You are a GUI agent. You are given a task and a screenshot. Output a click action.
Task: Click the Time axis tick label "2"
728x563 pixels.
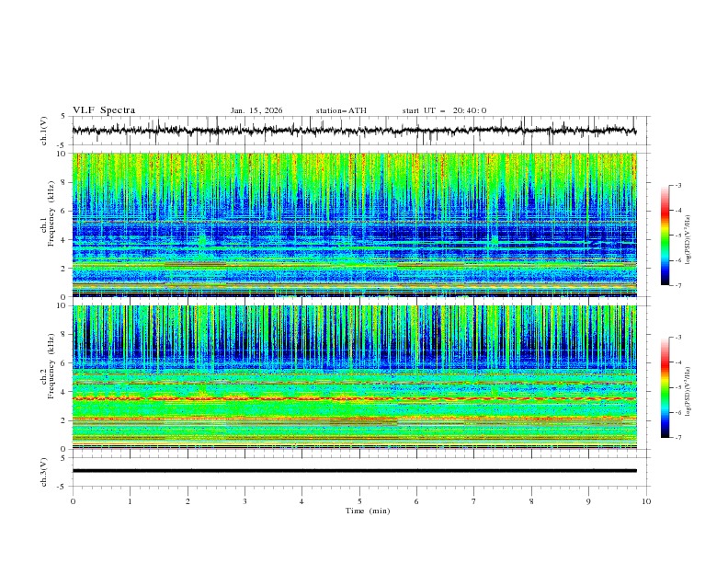tap(188, 501)
